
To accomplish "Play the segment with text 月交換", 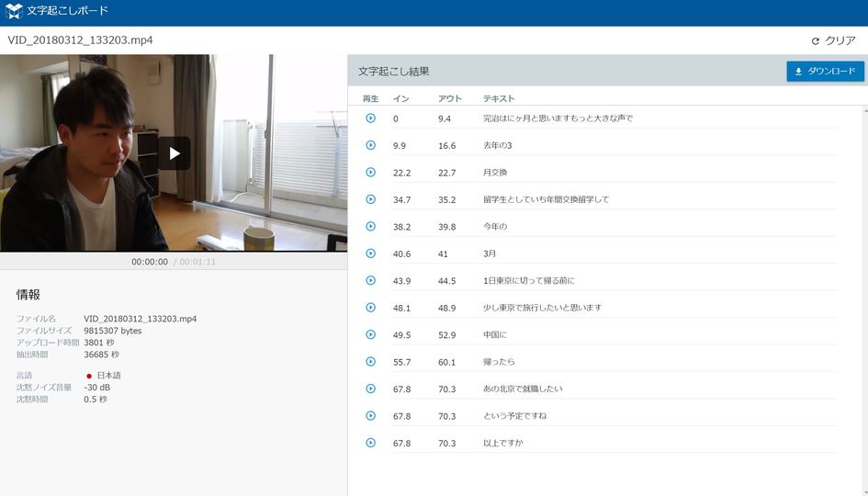I will pyautogui.click(x=370, y=172).
